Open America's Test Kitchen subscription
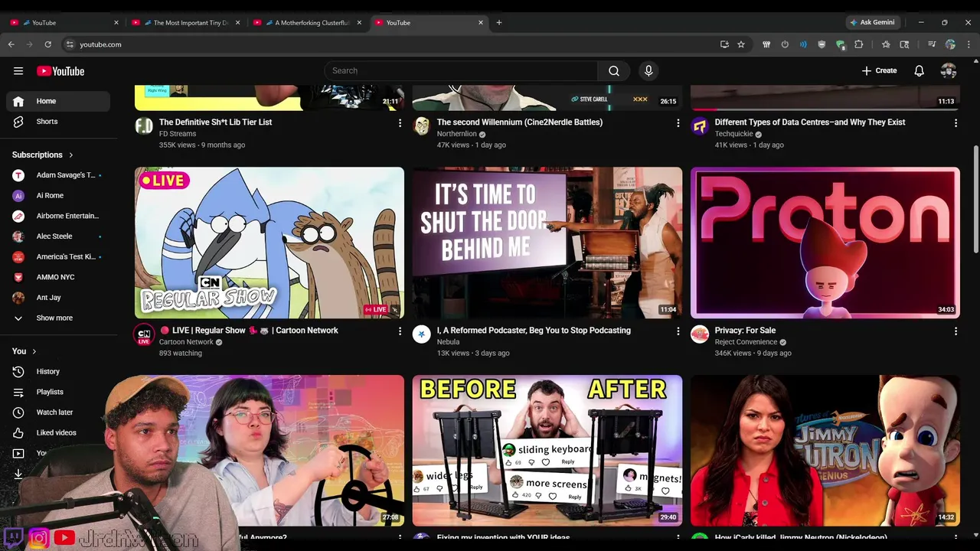Image resolution: width=980 pixels, height=551 pixels. pyautogui.click(x=58, y=256)
